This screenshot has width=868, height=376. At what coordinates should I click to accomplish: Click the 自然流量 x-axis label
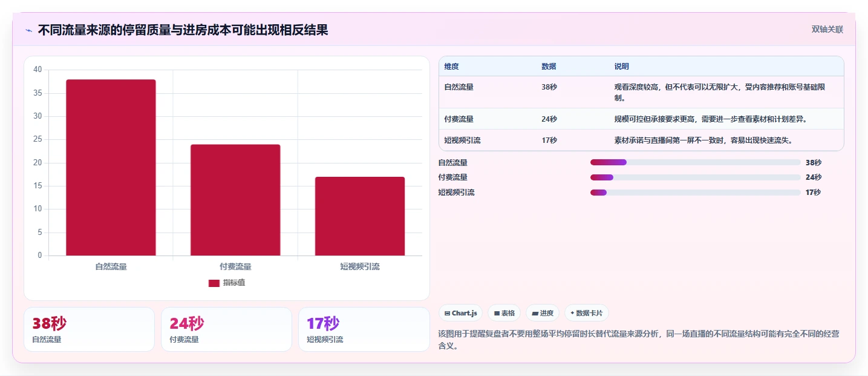click(111, 266)
